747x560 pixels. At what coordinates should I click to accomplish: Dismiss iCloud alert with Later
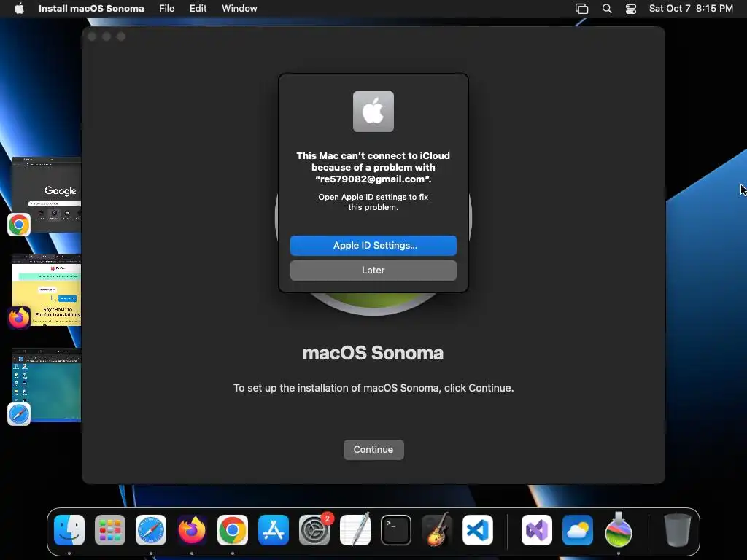point(373,270)
